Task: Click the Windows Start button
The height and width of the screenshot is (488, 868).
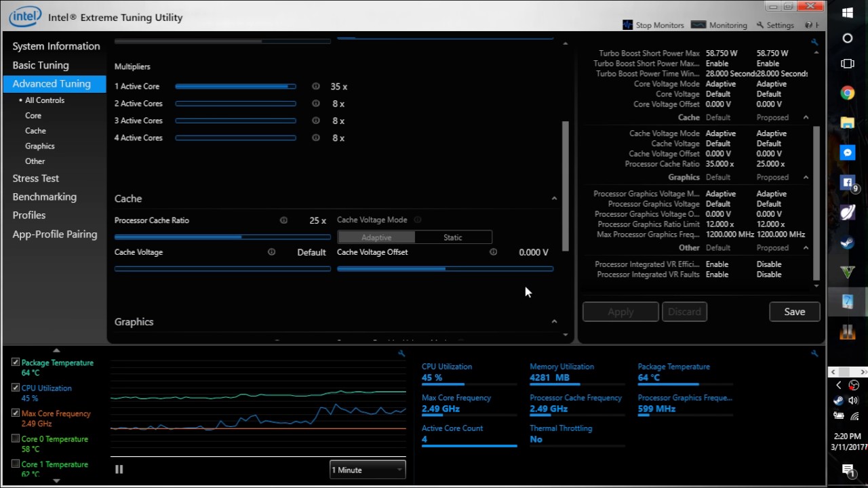Action: tap(848, 13)
